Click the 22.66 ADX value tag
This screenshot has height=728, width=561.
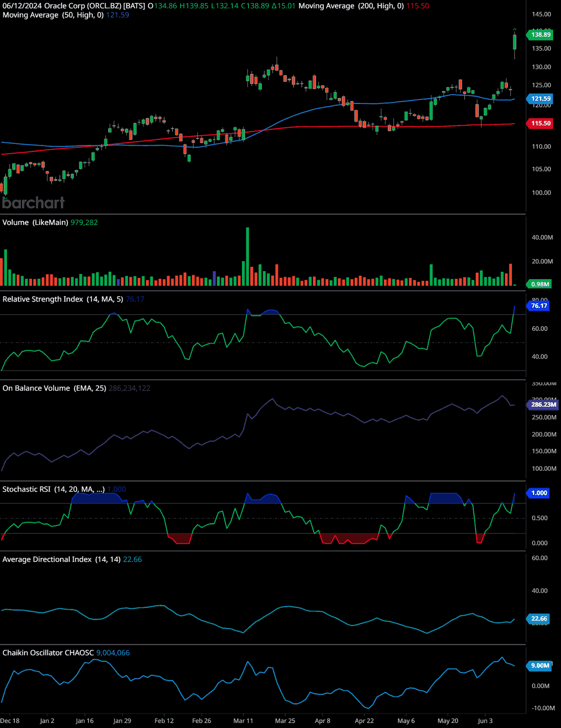click(x=539, y=619)
